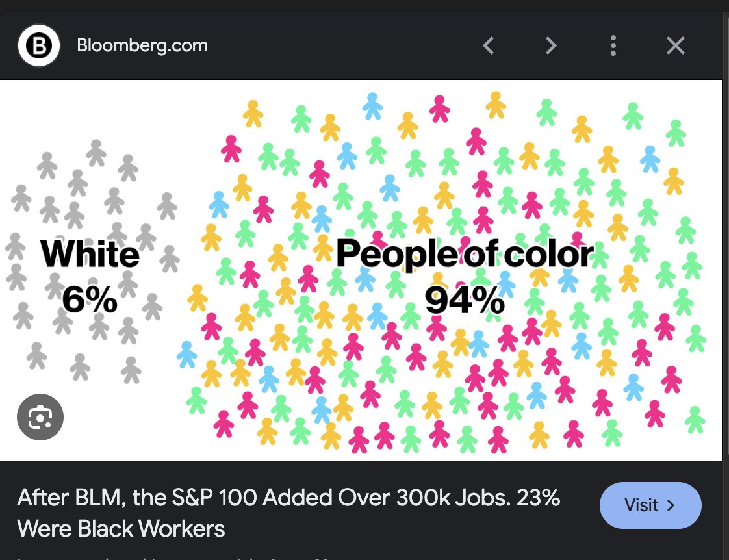Click the blue figure at left edge of colored cluster

tap(186, 354)
